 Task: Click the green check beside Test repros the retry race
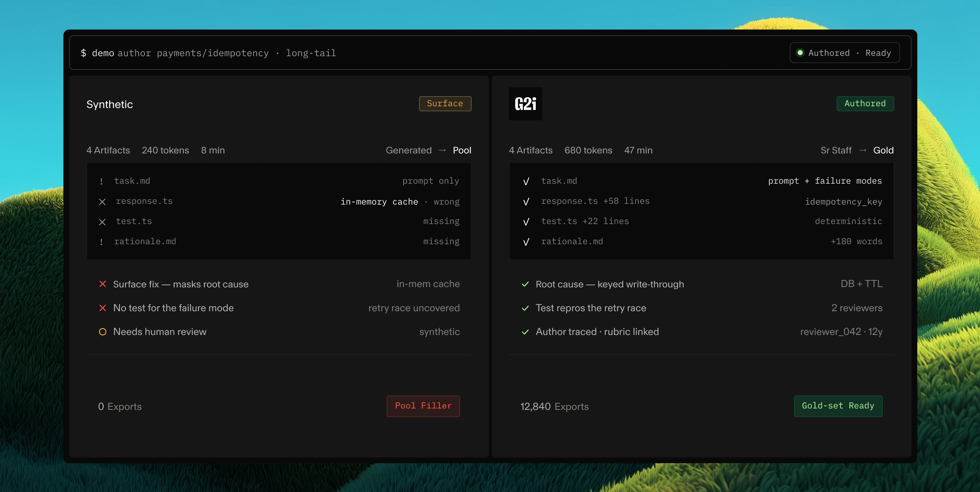(525, 308)
